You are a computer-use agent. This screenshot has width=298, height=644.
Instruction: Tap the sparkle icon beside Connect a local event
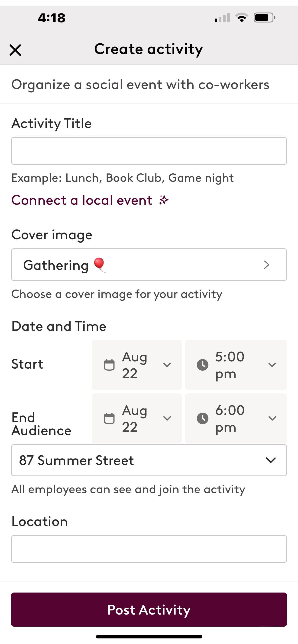[x=164, y=200]
